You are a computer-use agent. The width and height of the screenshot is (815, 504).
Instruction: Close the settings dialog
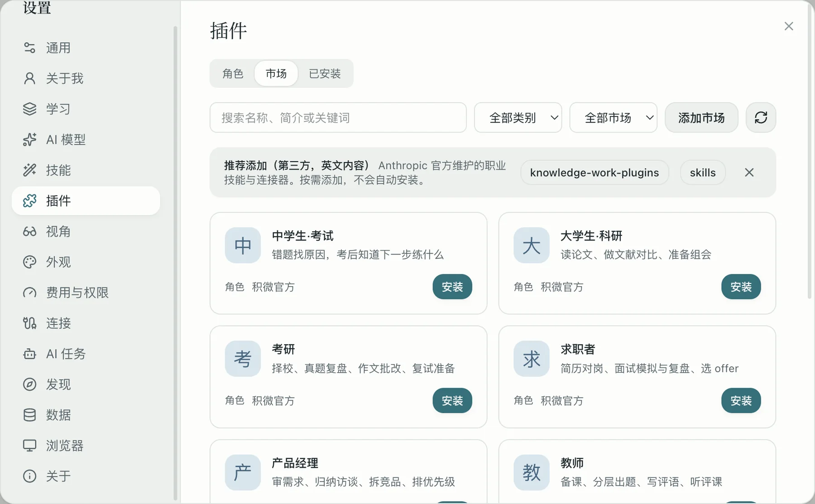789,26
